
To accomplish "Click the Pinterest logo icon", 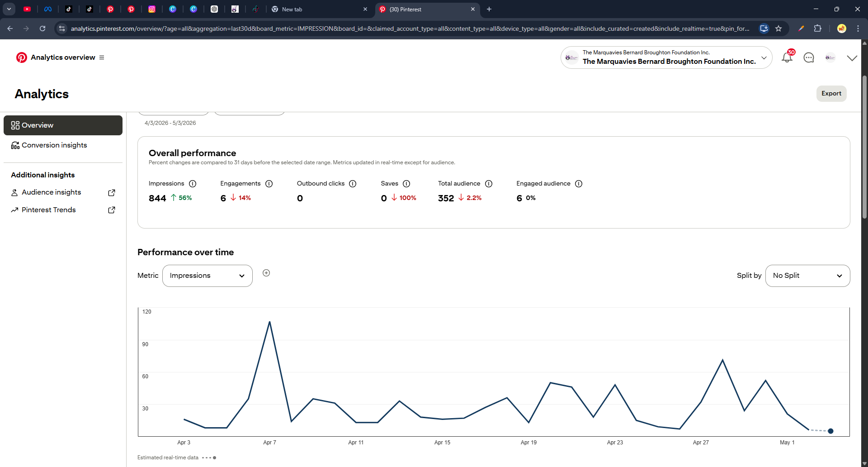I will [21, 57].
